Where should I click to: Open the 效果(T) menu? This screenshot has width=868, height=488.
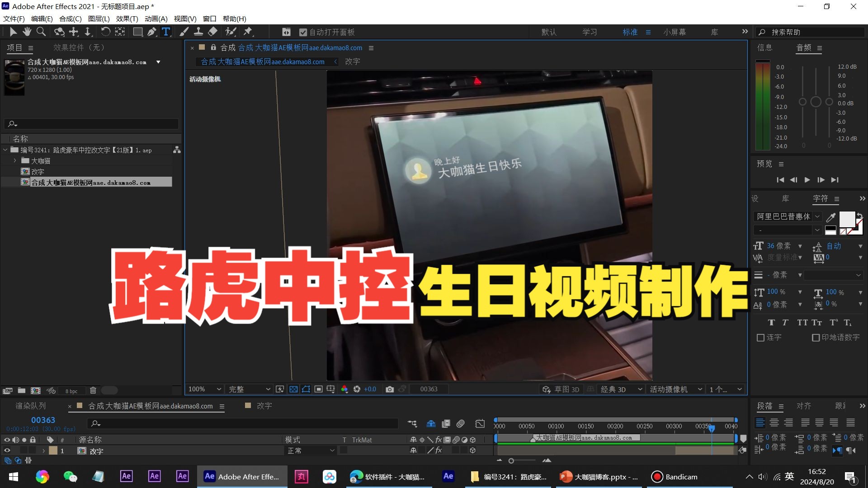point(127,19)
